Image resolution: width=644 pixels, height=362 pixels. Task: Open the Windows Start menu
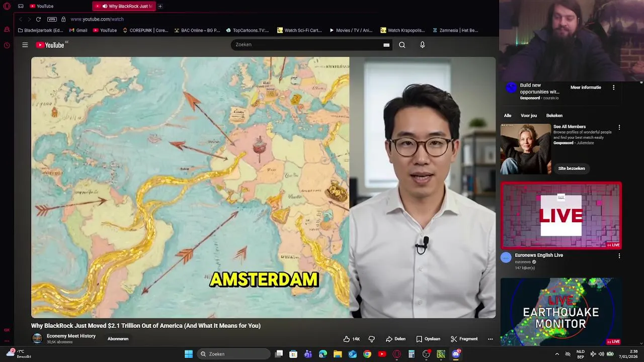pos(189,354)
